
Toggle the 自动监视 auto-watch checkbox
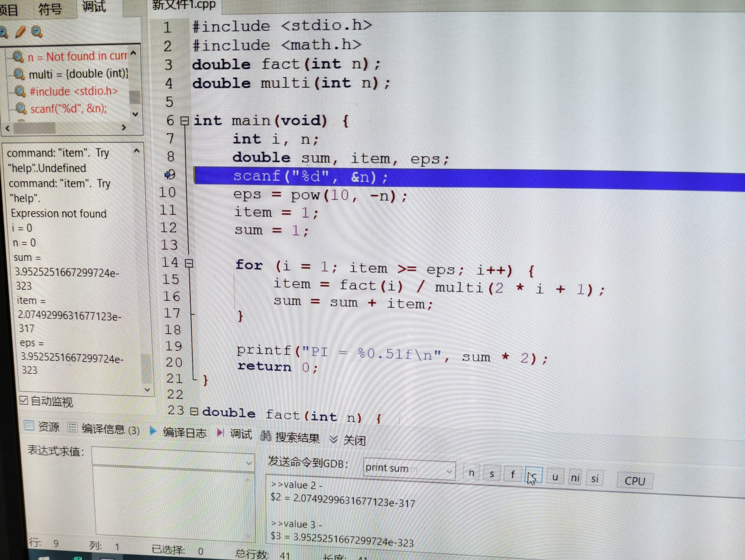(x=24, y=400)
